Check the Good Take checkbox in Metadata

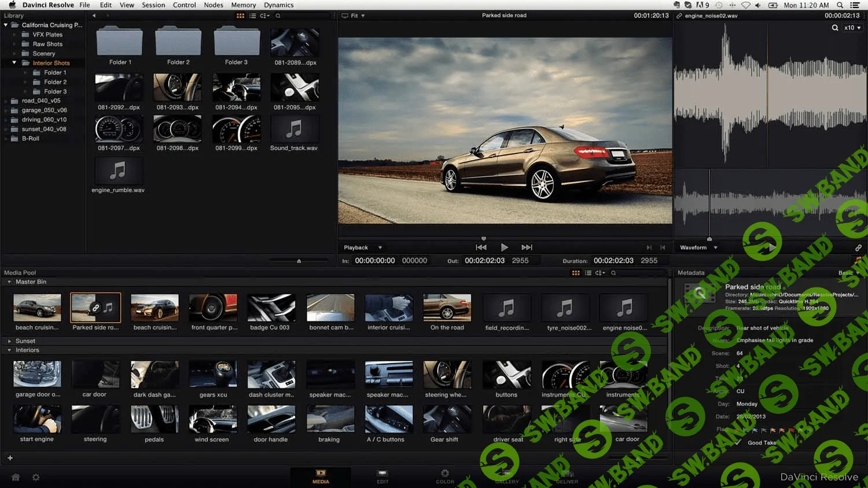tap(738, 442)
